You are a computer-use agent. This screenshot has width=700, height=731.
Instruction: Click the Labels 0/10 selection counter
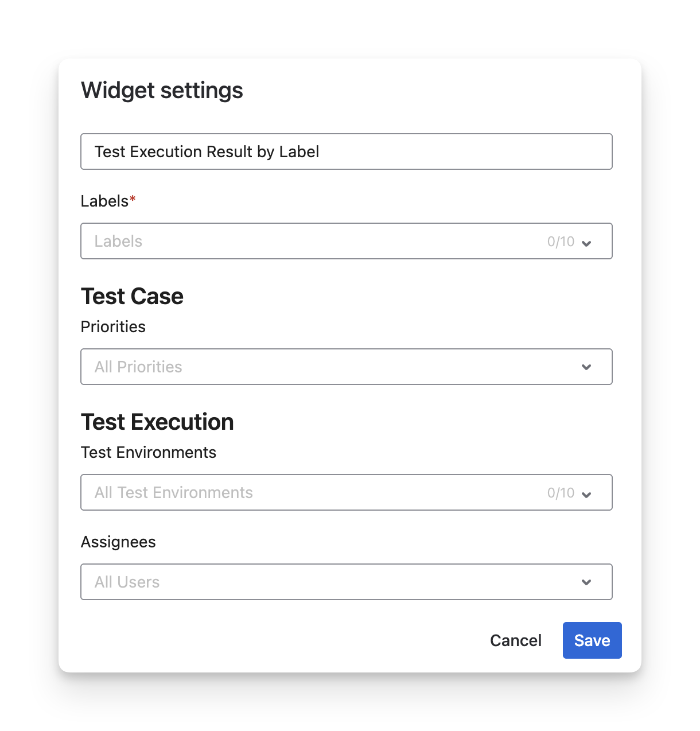point(561,242)
